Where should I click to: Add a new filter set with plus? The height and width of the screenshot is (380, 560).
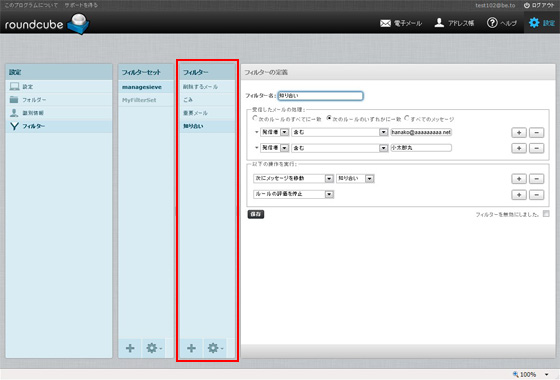(130, 348)
